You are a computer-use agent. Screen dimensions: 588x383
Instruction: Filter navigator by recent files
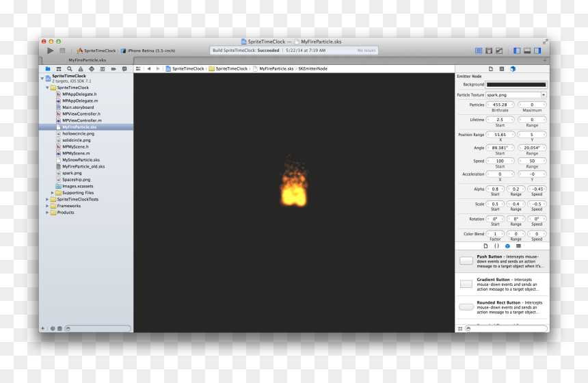tap(53, 328)
